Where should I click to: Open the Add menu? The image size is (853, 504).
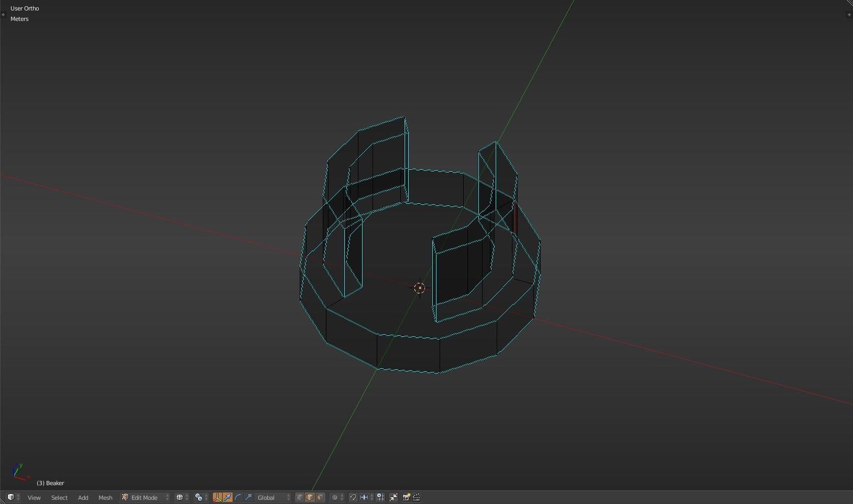(x=83, y=497)
